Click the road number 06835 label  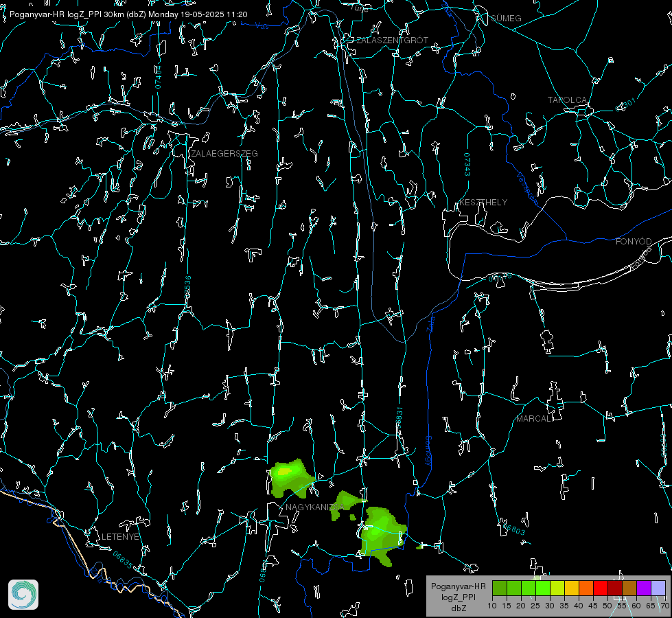[x=123, y=560]
